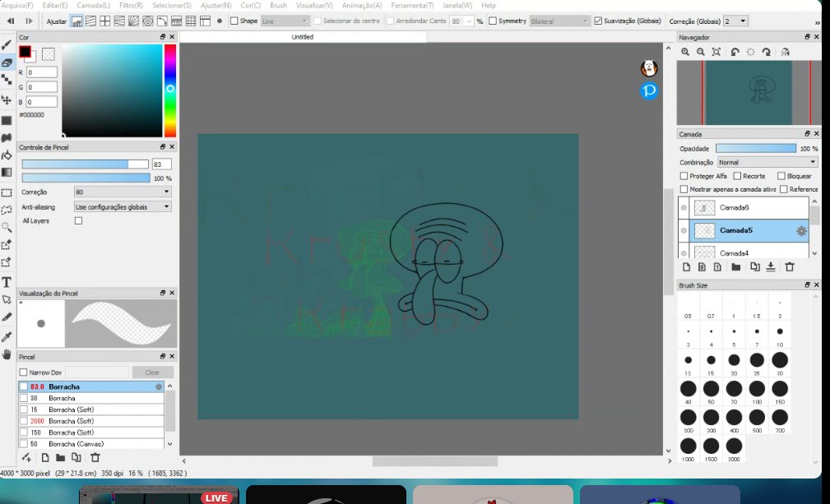Open the Correção dropdown showing 80
This screenshot has height=504, width=830.
pos(123,192)
